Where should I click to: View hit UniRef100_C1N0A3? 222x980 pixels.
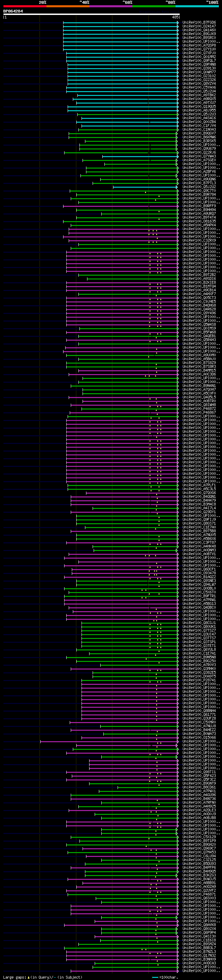click(x=199, y=129)
